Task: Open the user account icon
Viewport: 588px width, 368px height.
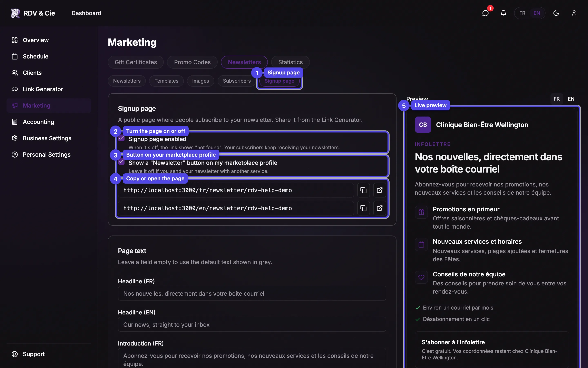Action: [x=574, y=13]
